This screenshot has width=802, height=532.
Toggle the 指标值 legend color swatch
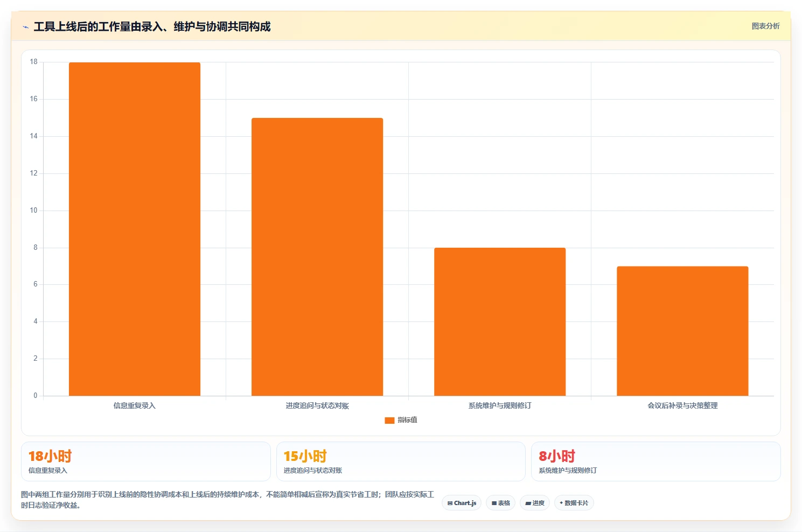pos(389,420)
